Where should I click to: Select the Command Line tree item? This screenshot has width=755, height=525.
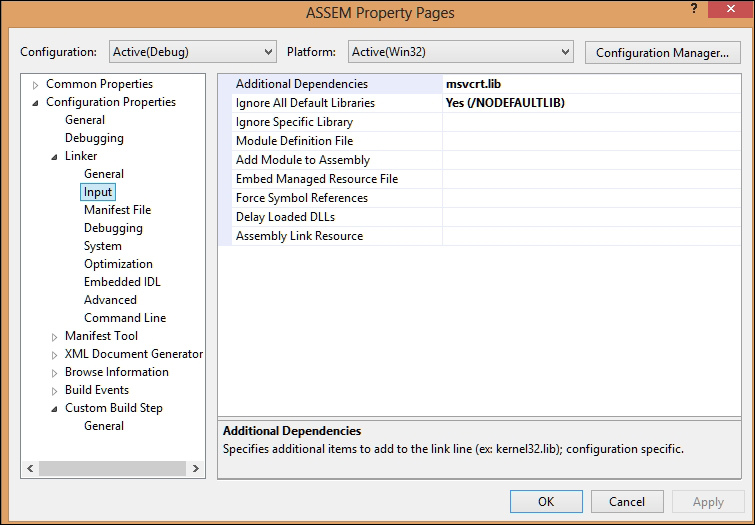[125, 318]
